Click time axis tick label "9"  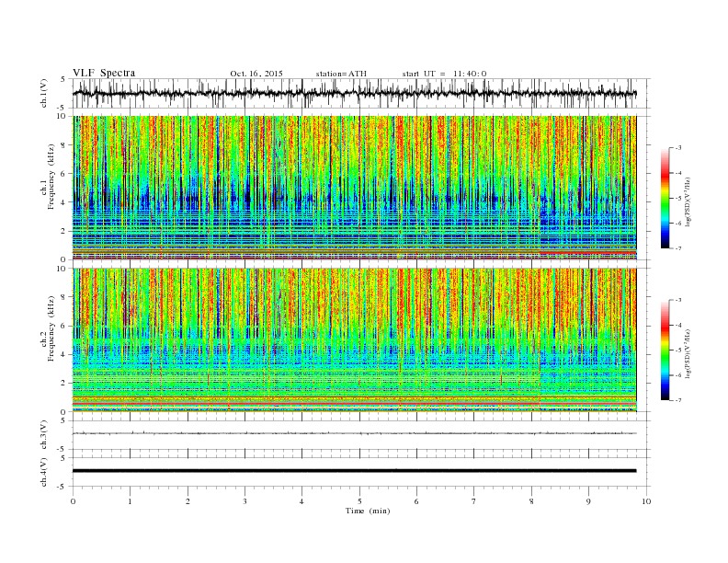pos(588,501)
